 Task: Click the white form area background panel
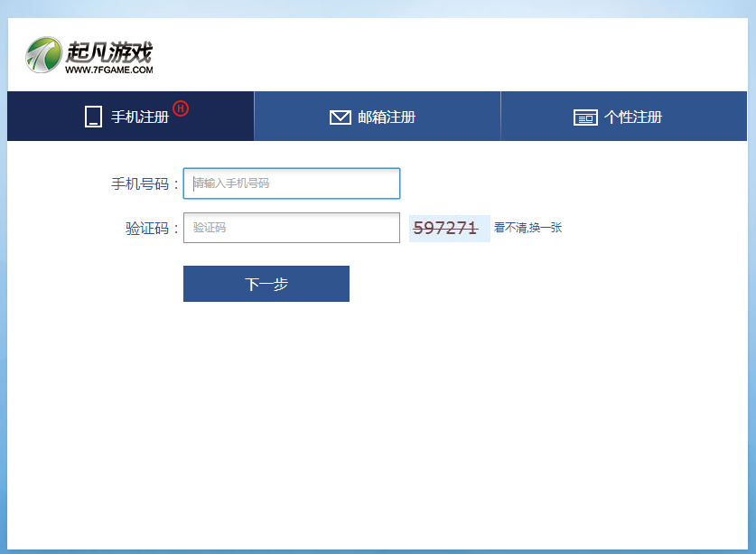pos(379,407)
